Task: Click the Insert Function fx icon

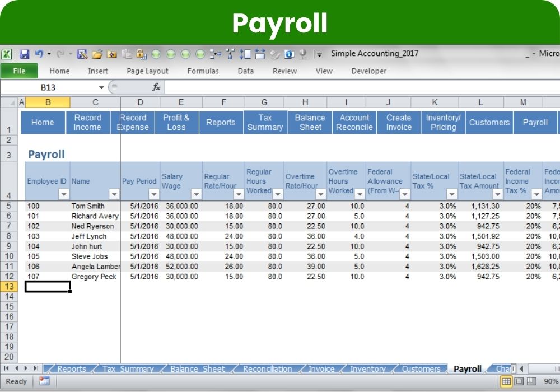Action: 157,87
